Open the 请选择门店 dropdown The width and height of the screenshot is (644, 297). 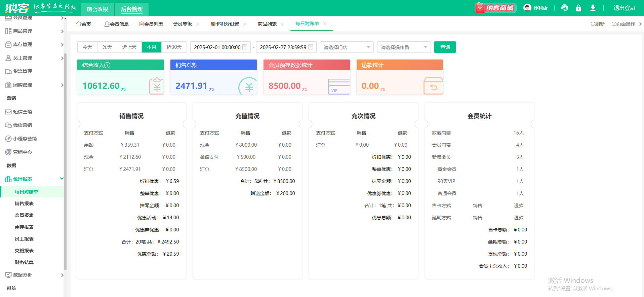(x=347, y=47)
